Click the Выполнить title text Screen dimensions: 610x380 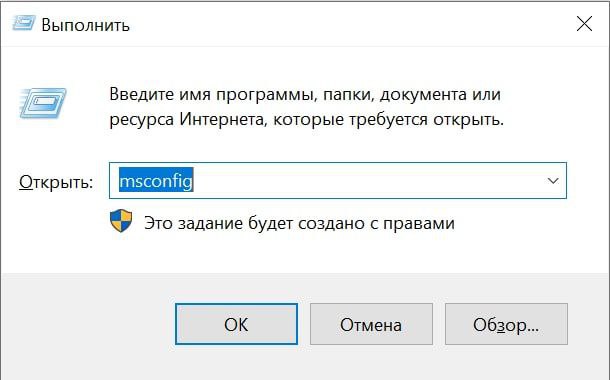coord(86,25)
